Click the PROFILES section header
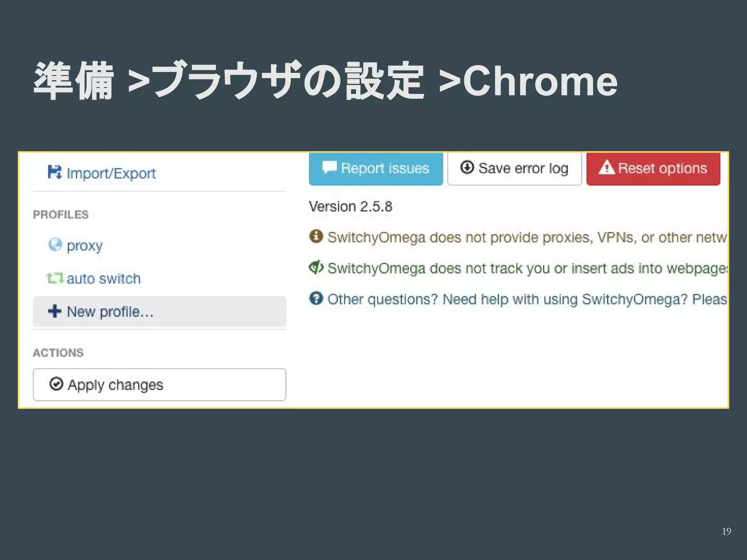The image size is (747, 560). coord(61,214)
